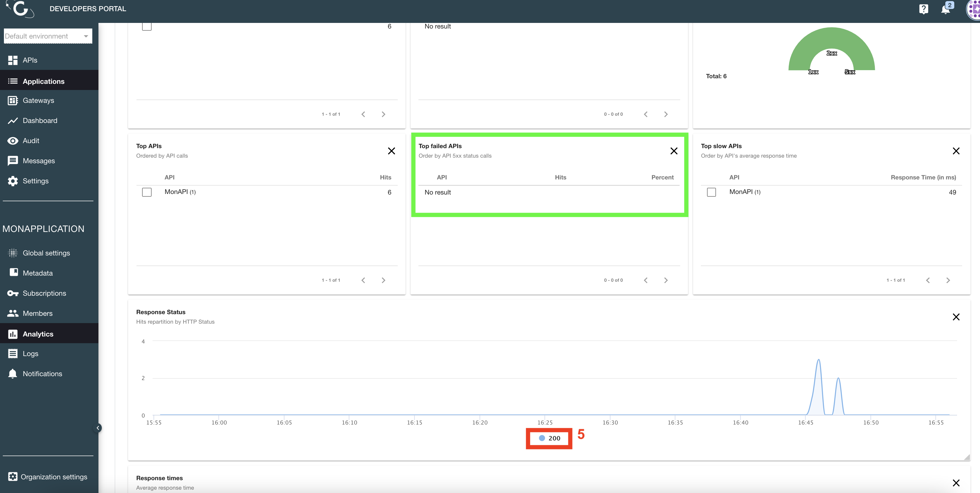Dismiss the Top failed APIs widget
The width and height of the screenshot is (980, 493).
674,151
